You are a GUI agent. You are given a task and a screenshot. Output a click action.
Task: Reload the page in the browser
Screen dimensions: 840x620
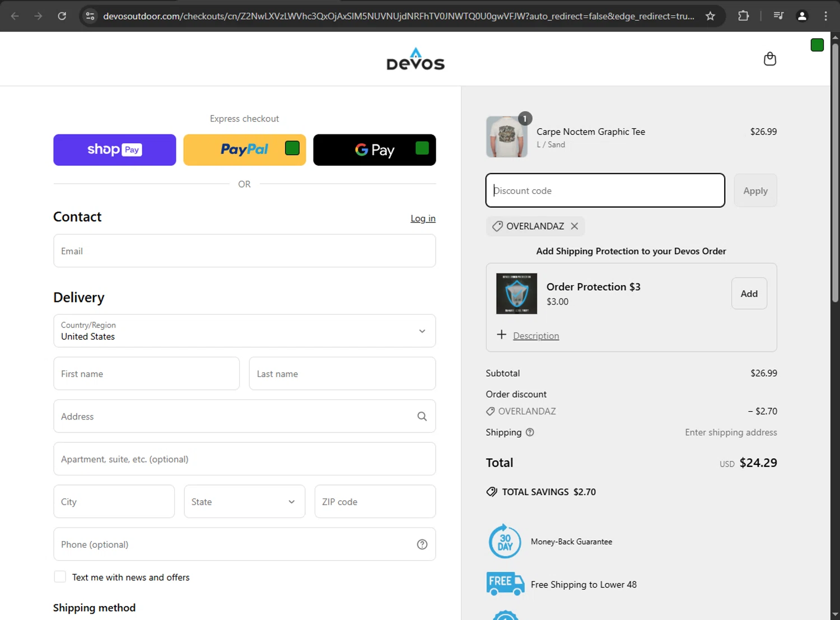point(62,16)
